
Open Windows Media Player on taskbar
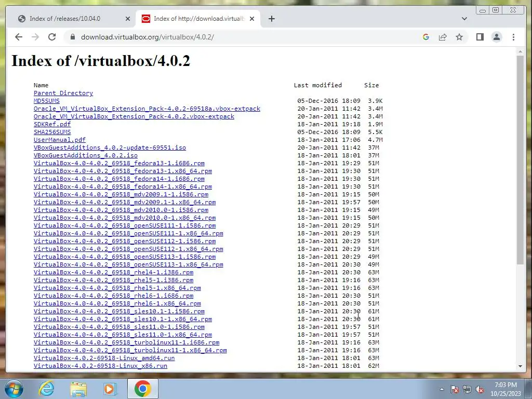[110, 389]
